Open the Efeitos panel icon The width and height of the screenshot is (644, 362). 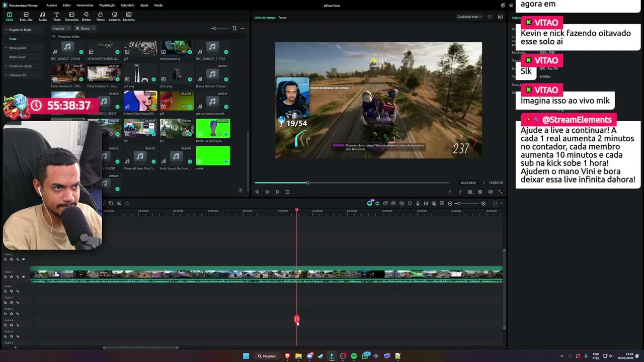point(86,17)
